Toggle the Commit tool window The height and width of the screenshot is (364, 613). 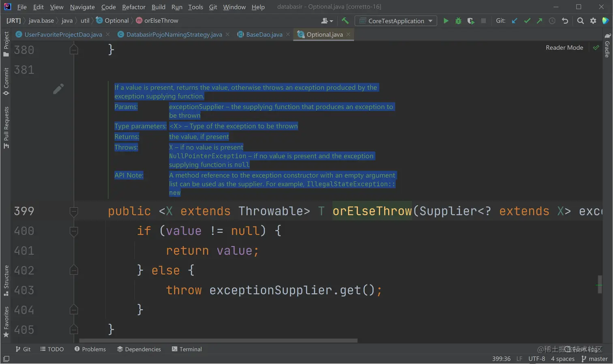click(6, 81)
